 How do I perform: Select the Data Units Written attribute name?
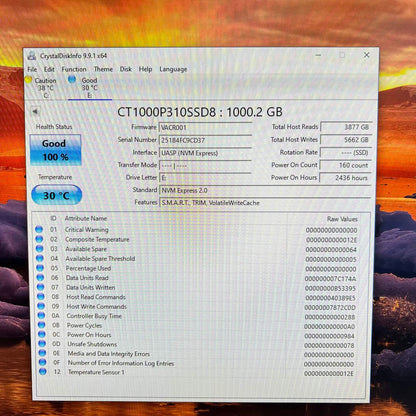tap(90, 287)
